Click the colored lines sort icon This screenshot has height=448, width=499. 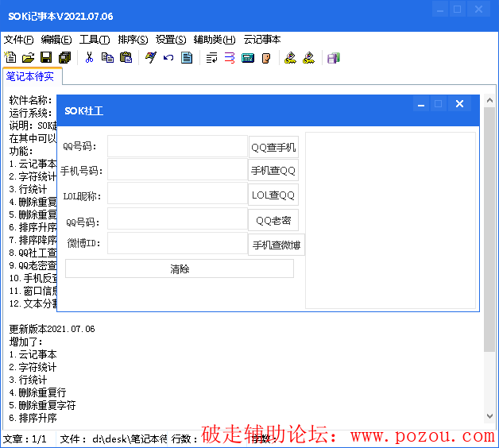point(230,58)
